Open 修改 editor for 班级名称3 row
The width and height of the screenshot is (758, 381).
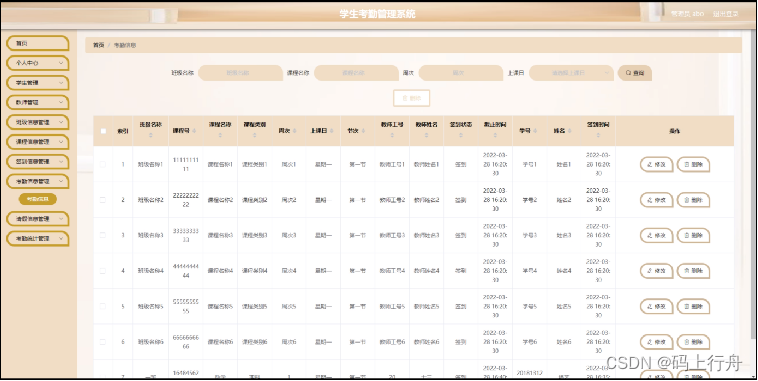656,235
